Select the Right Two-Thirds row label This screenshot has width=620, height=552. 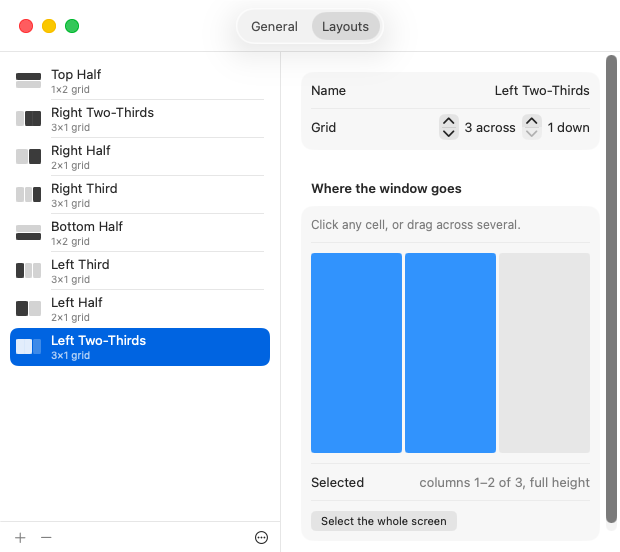(x=102, y=112)
